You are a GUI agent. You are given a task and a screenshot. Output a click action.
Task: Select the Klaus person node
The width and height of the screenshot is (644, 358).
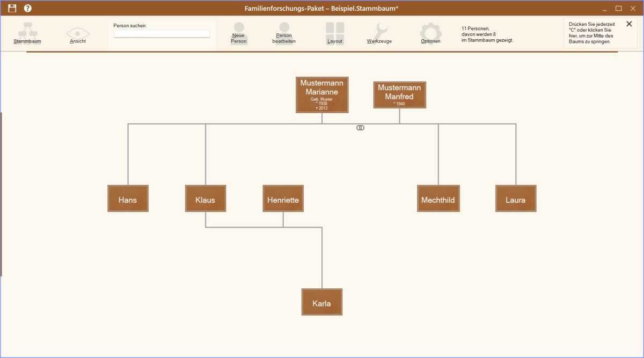(x=206, y=199)
